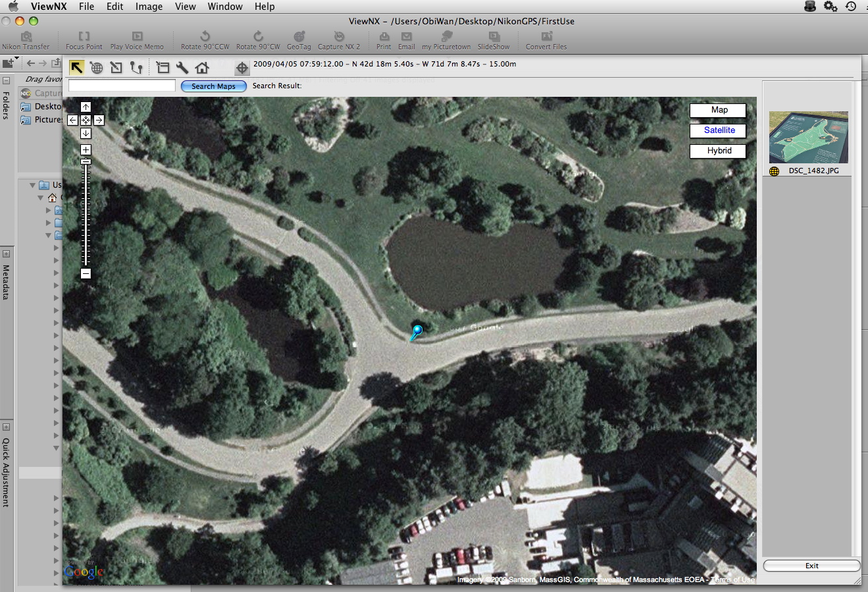Open the Window menu
Screen dimensions: 868x592
pyautogui.click(x=225, y=7)
